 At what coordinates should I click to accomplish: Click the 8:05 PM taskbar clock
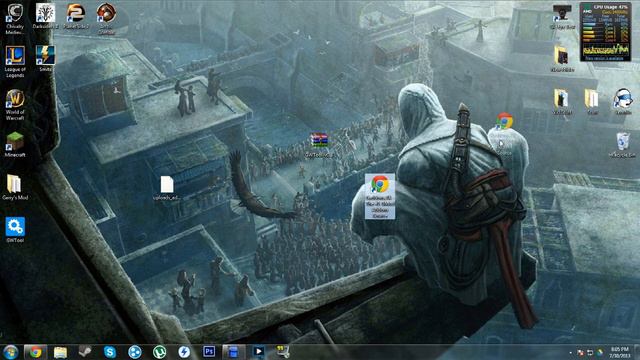pyautogui.click(x=619, y=352)
